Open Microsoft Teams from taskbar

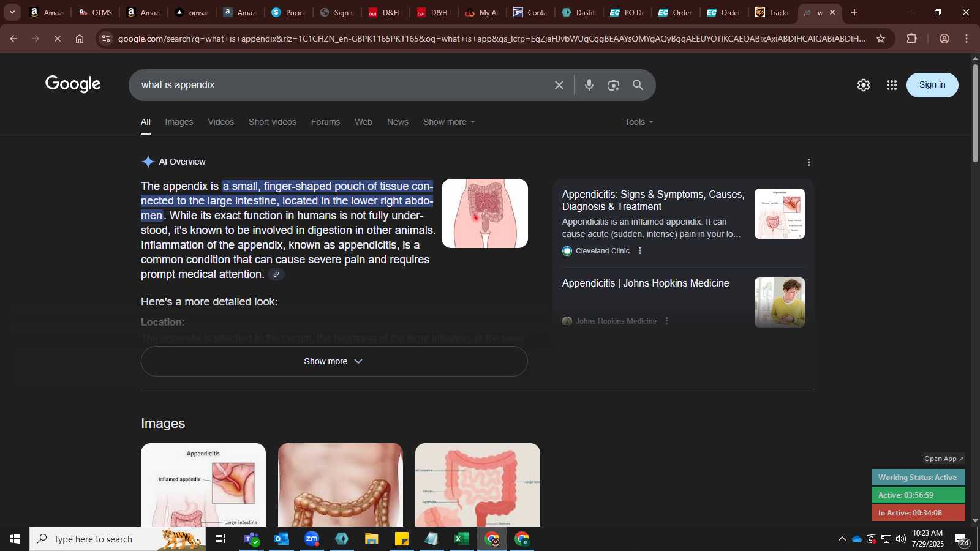[x=252, y=539]
